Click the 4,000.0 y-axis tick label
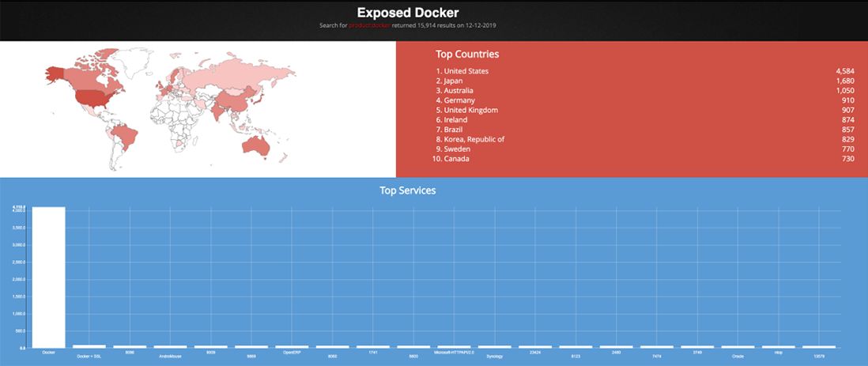This screenshot has height=366, width=868. point(18,211)
